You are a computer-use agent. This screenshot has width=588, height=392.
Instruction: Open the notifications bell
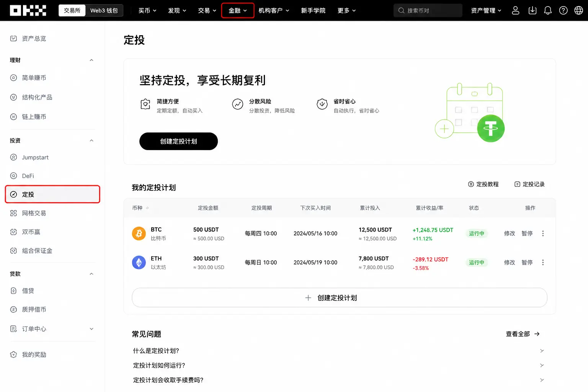click(x=548, y=10)
